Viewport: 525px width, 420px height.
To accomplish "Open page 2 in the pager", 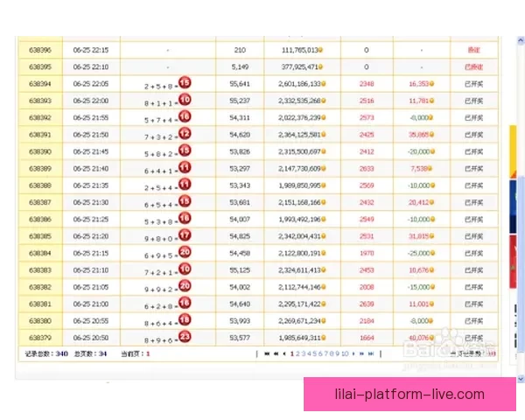I will pyautogui.click(x=297, y=353).
